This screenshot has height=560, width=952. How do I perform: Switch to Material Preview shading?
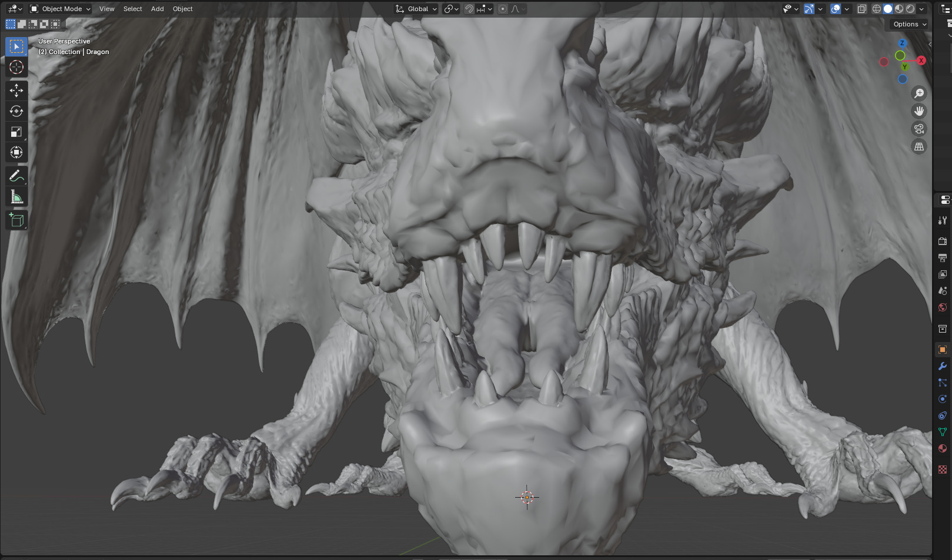[x=899, y=9]
